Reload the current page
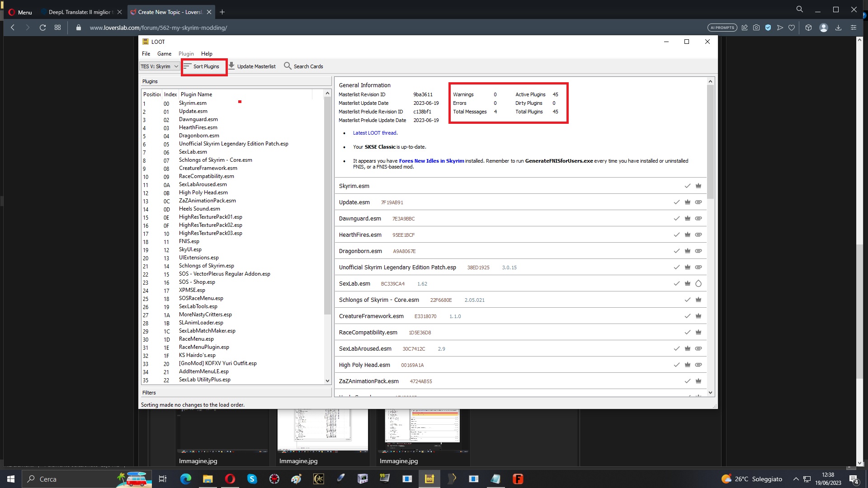 tap(42, 28)
